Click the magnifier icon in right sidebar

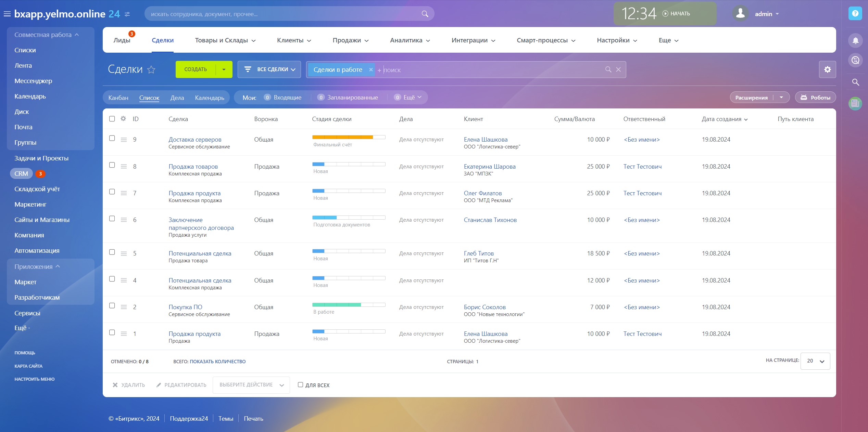[855, 82]
